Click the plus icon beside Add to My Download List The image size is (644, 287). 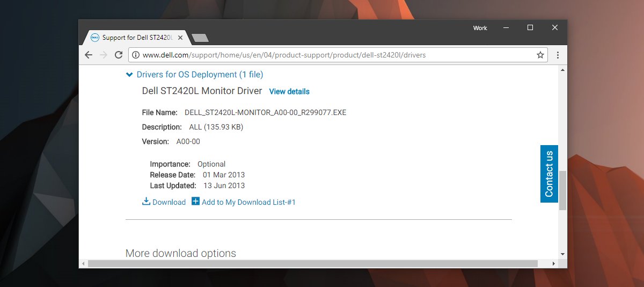pyautogui.click(x=195, y=202)
